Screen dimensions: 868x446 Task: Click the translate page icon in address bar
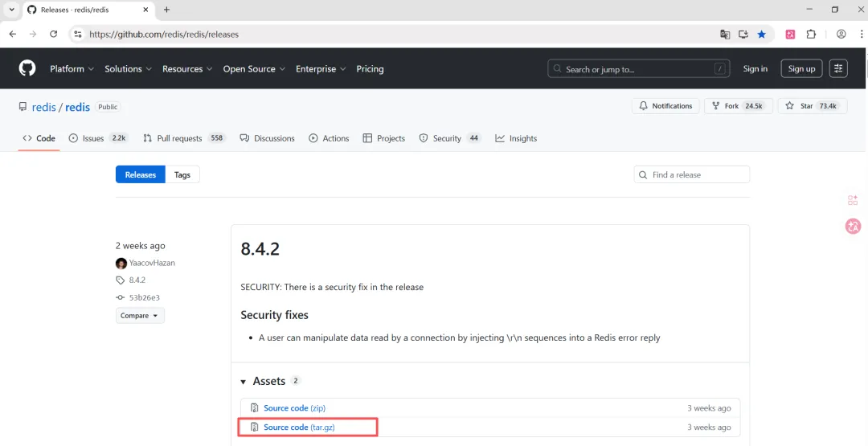725,35
